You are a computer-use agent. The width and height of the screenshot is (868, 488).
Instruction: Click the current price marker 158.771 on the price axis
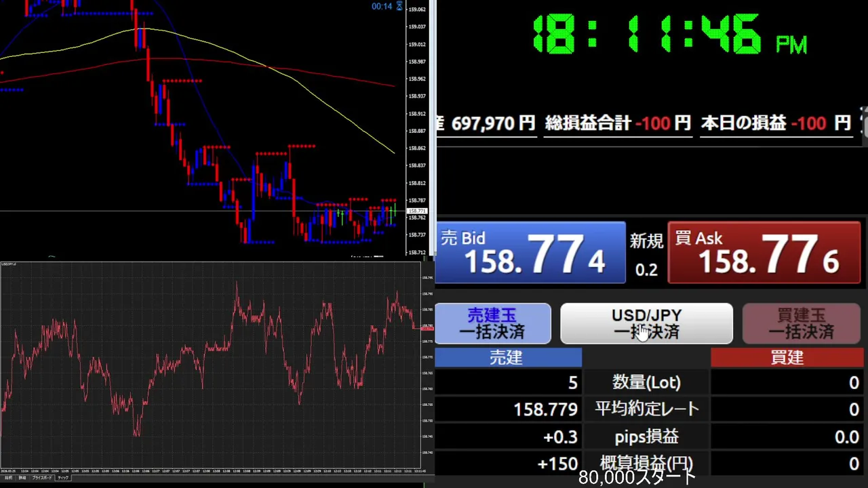(416, 211)
